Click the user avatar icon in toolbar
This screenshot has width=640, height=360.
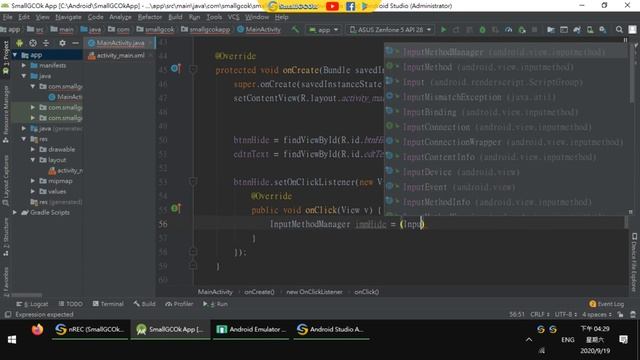pos(632,30)
